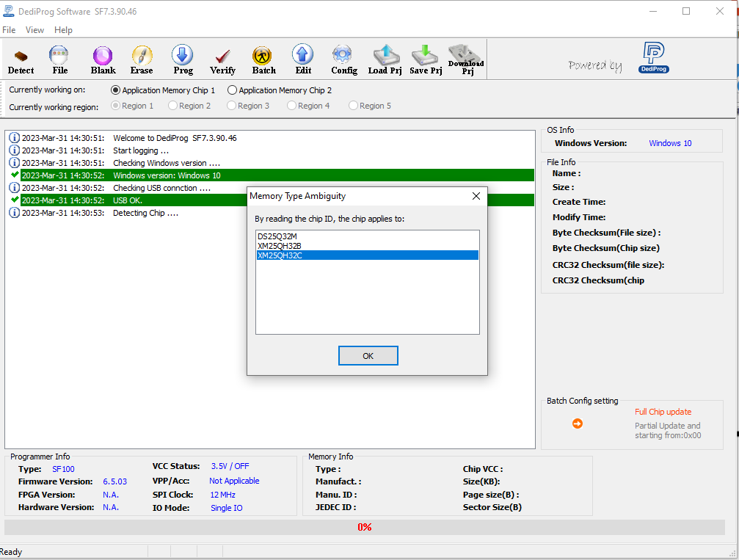This screenshot has height=560, width=739.
Task: Click the Ready status bar text
Action: tap(11, 552)
